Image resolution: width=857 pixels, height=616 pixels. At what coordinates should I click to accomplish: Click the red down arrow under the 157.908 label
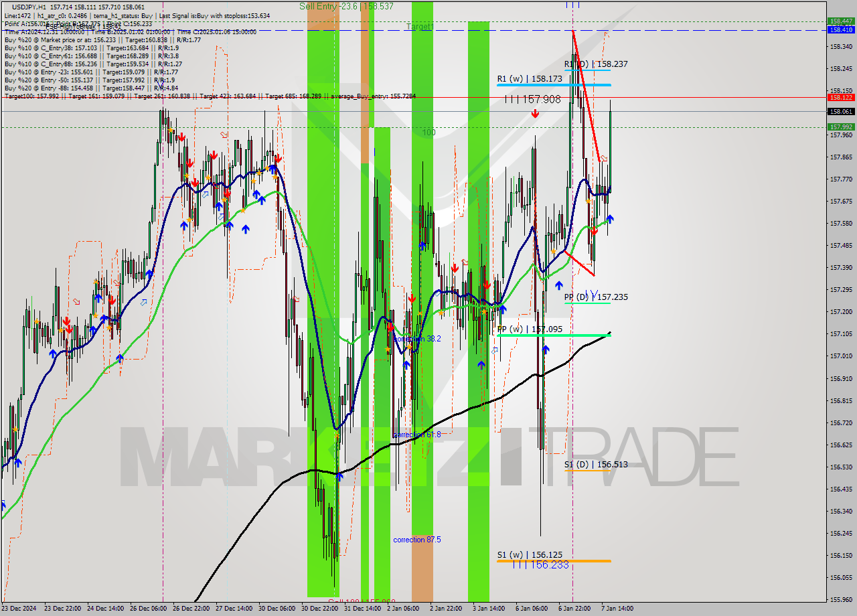(x=535, y=114)
